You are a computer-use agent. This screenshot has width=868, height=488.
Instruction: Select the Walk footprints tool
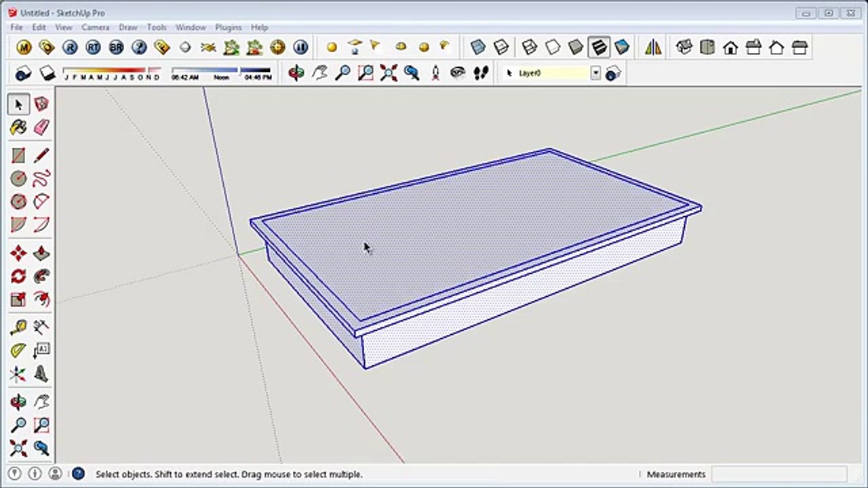click(x=481, y=73)
